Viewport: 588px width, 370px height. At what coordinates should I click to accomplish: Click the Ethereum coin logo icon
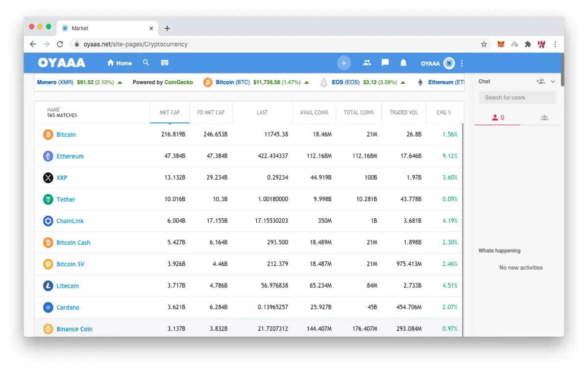[x=48, y=156]
